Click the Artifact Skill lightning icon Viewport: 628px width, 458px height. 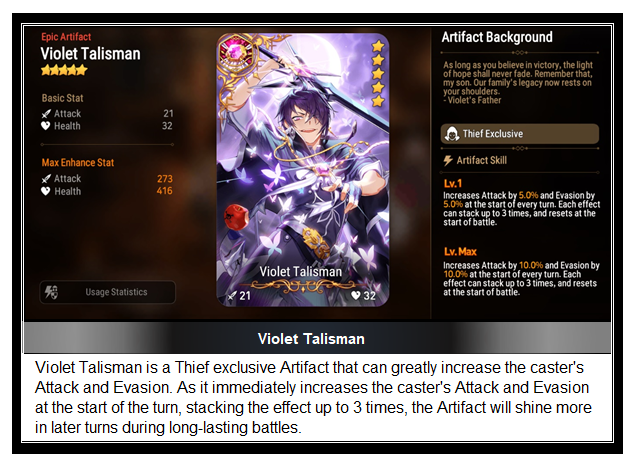click(448, 161)
